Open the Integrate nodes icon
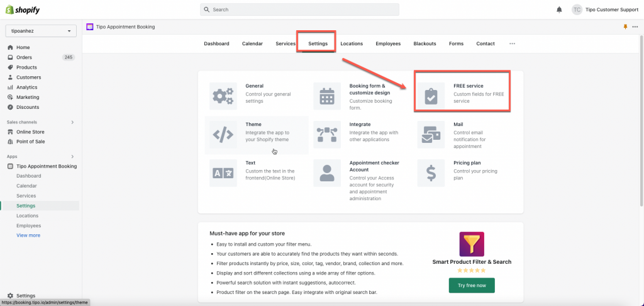The width and height of the screenshot is (644, 306). click(327, 135)
